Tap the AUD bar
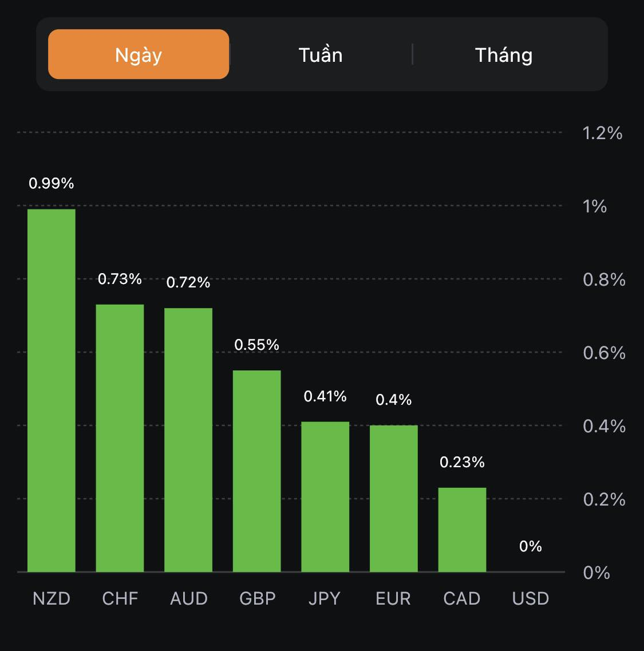The image size is (644, 651). pyautogui.click(x=188, y=440)
